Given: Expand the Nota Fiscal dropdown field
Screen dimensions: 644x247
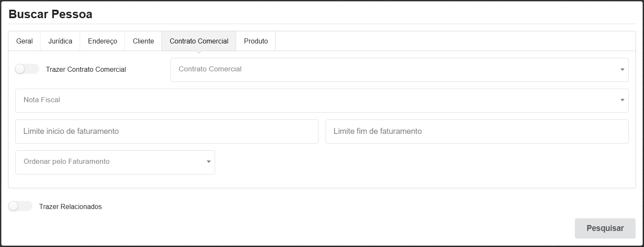Looking at the screenshot, I should [x=316, y=100].
